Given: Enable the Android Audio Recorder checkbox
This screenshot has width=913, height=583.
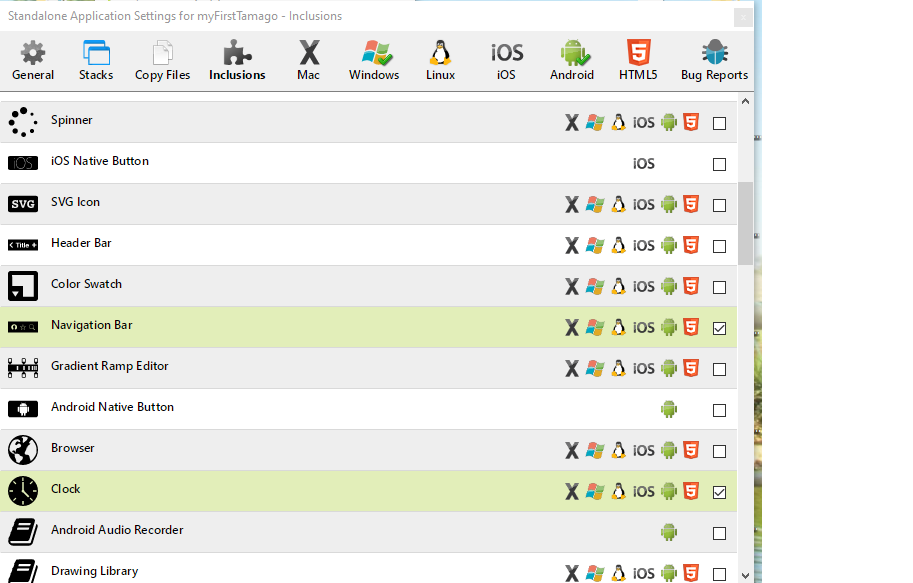Looking at the screenshot, I should point(720,533).
